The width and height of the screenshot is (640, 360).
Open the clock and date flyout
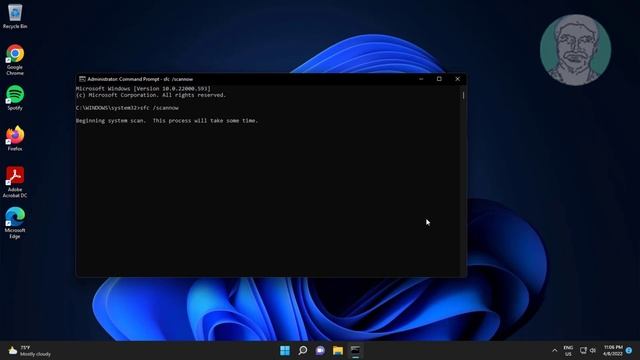click(x=613, y=350)
